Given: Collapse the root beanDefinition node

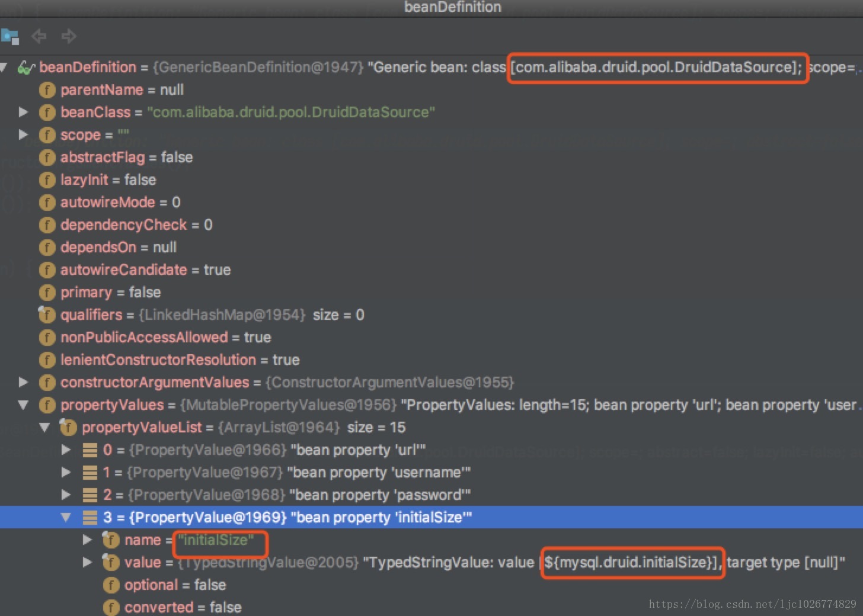Looking at the screenshot, I should tap(4, 68).
